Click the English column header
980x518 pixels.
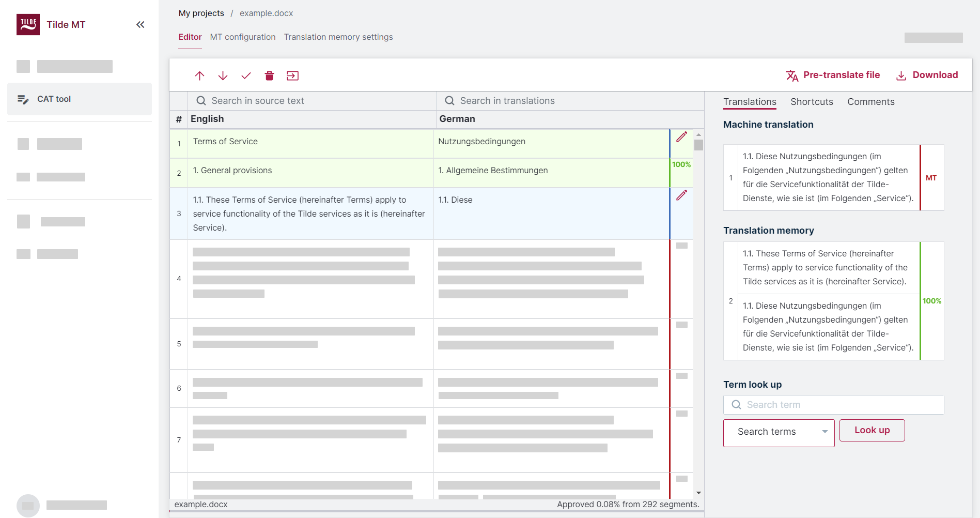click(x=207, y=119)
